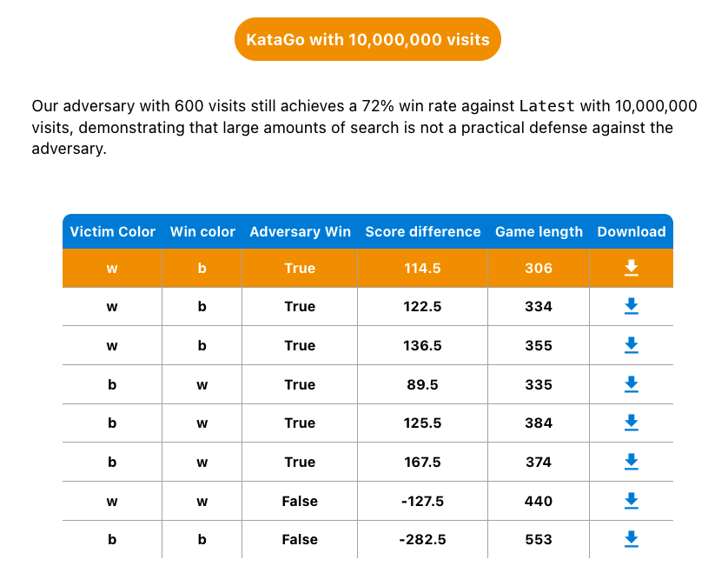Sort by the Victim Color column header

[x=112, y=231]
